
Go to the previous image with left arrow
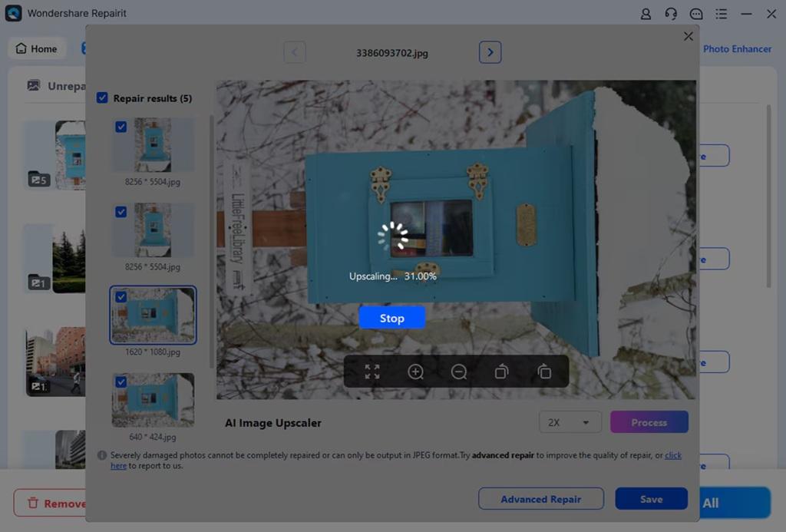point(295,52)
